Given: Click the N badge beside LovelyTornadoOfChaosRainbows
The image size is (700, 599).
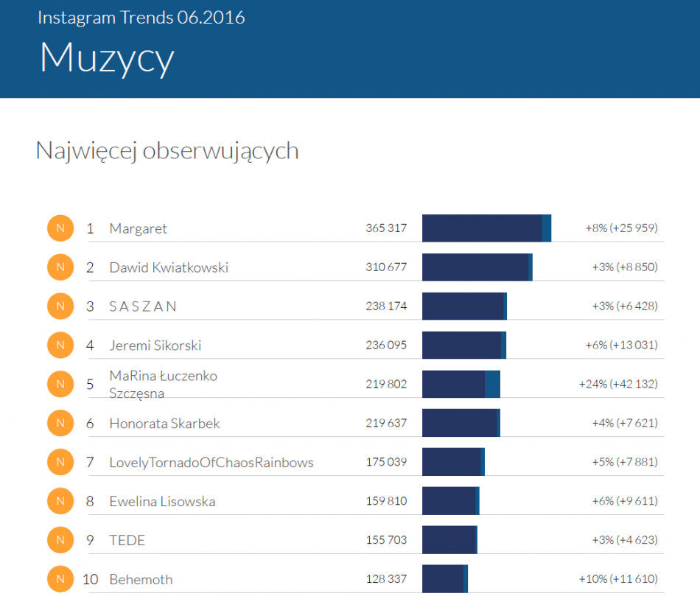Looking at the screenshot, I should tap(60, 462).
